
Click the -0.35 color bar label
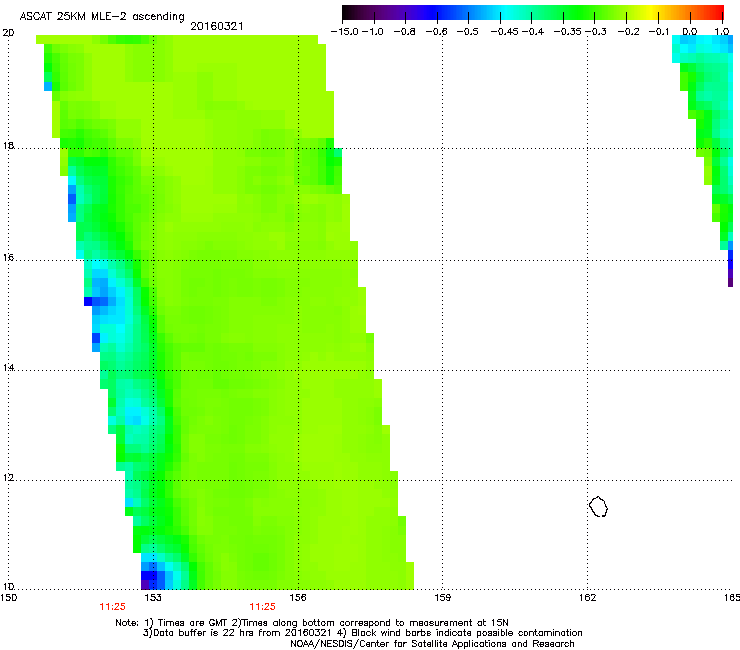(568, 32)
